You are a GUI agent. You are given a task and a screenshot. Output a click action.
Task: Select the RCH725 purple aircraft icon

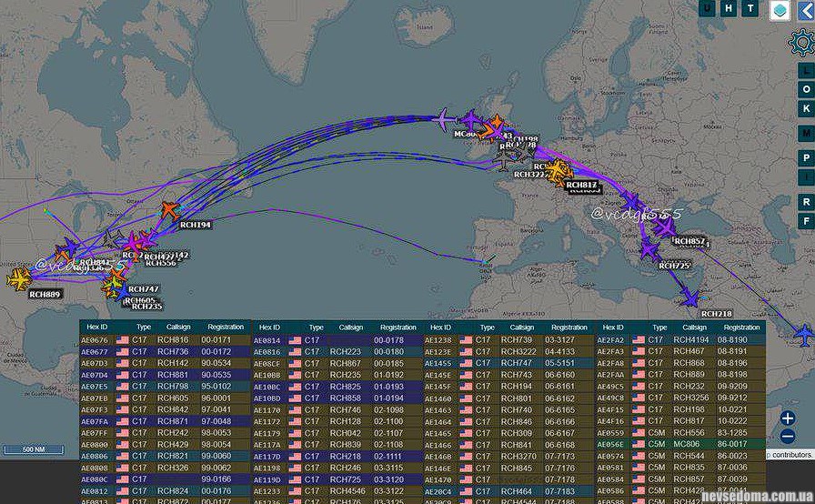pyautogui.click(x=650, y=249)
